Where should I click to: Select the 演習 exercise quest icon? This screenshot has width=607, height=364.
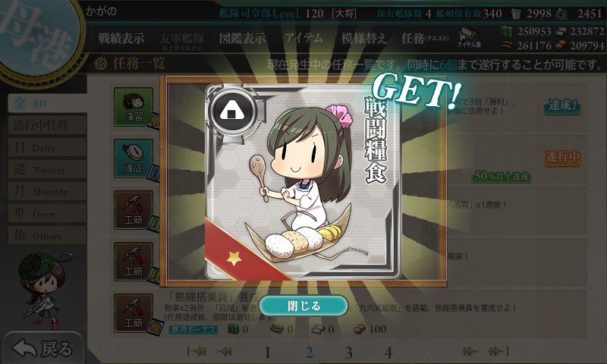pos(134,107)
